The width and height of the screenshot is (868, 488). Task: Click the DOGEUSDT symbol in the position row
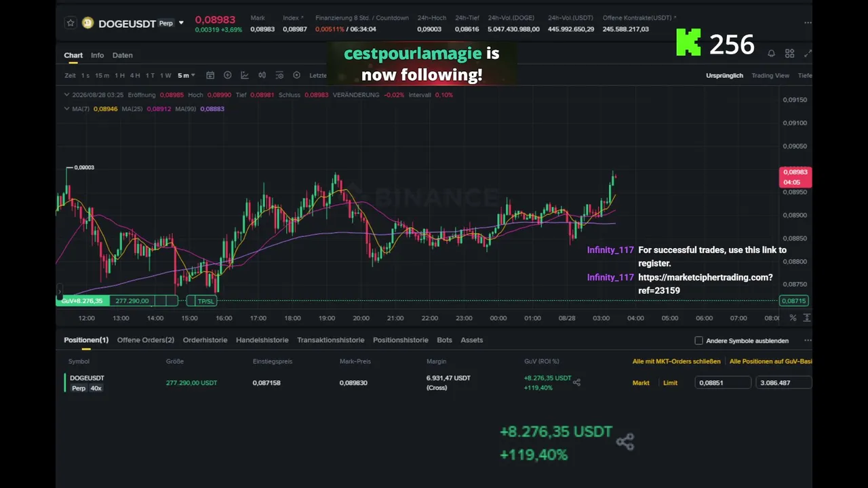coord(87,378)
